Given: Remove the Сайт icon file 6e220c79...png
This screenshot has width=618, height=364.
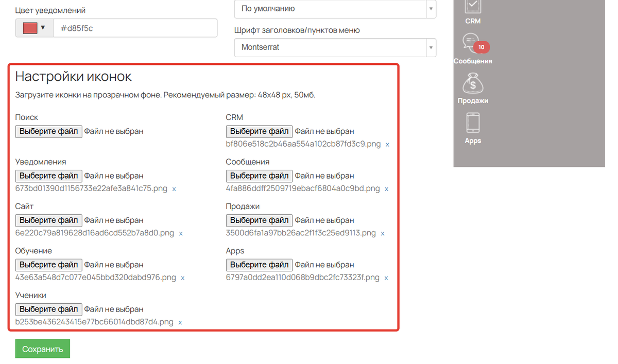Looking at the screenshot, I should coord(181,234).
